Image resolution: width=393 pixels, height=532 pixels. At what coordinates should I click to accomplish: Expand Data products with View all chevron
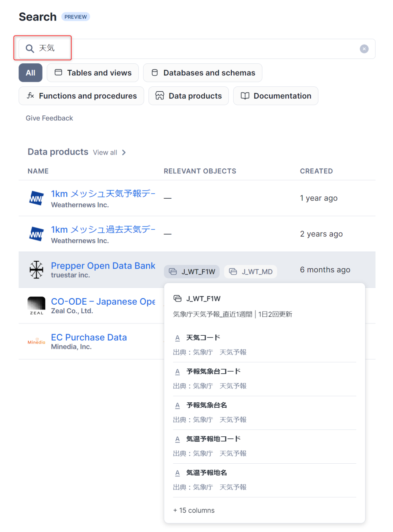tap(124, 153)
